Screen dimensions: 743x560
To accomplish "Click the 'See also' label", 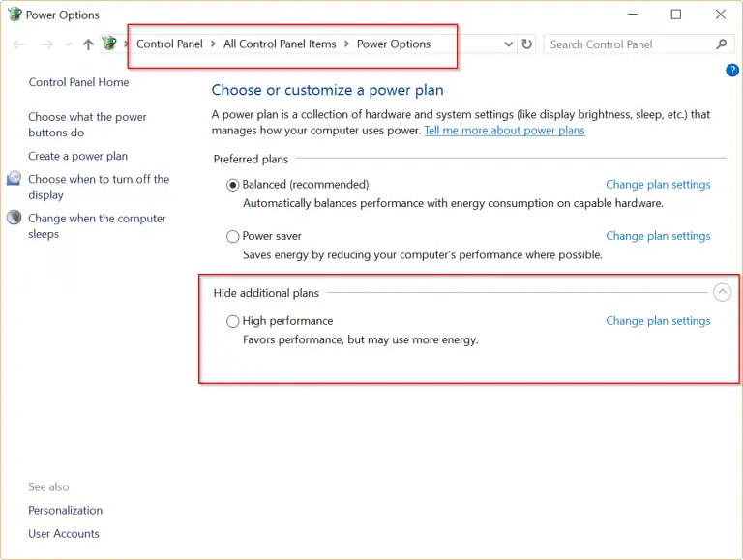I will (48, 487).
